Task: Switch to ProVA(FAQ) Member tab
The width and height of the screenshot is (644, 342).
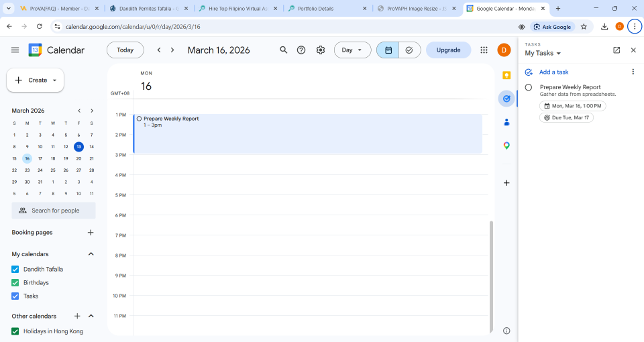Action: 59,8
